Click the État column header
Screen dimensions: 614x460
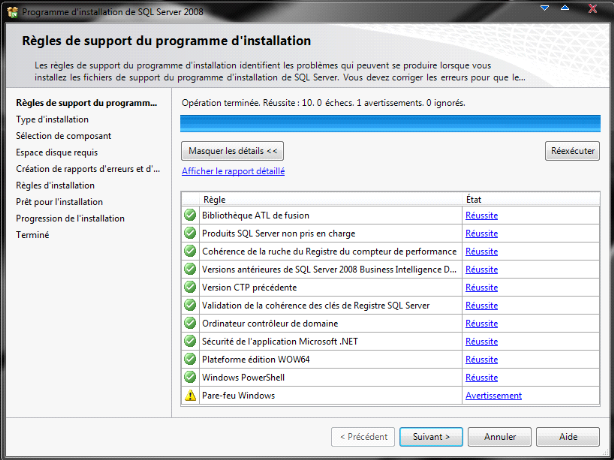[x=531, y=199]
